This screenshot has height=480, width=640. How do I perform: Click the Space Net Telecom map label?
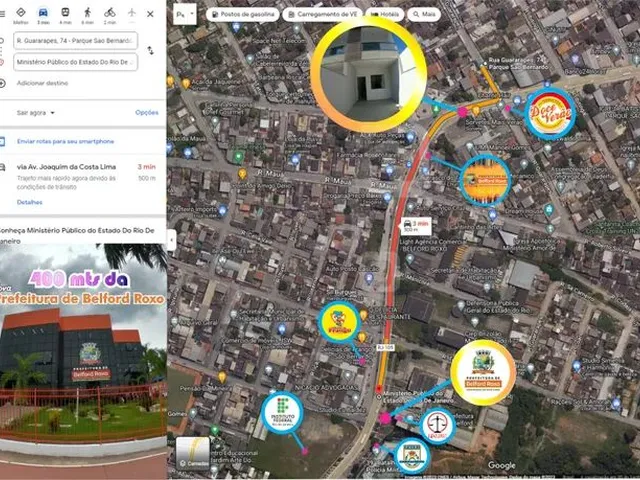[279, 41]
